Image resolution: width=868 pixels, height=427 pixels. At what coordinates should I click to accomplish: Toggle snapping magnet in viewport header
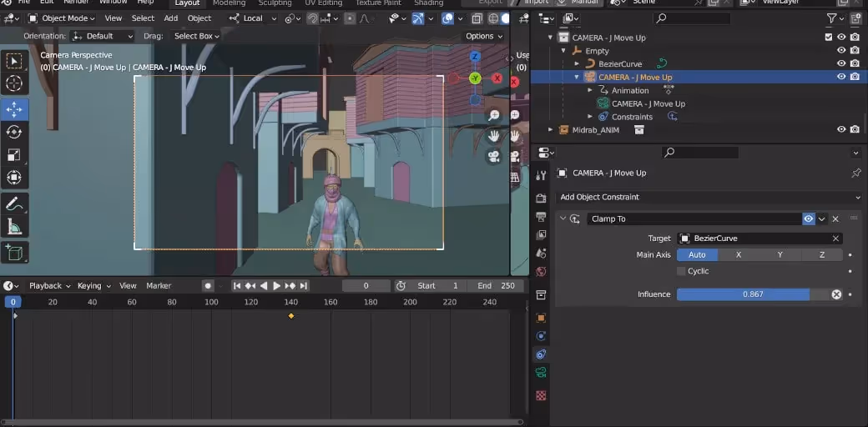pos(313,18)
